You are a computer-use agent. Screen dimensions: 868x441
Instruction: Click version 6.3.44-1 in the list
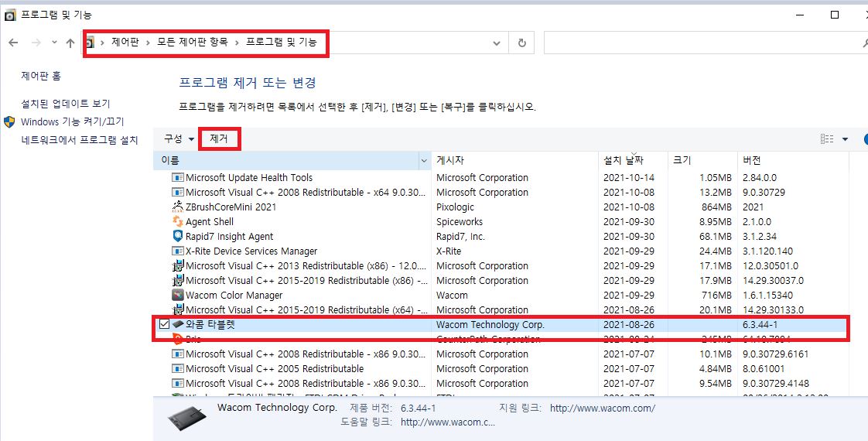(760, 325)
